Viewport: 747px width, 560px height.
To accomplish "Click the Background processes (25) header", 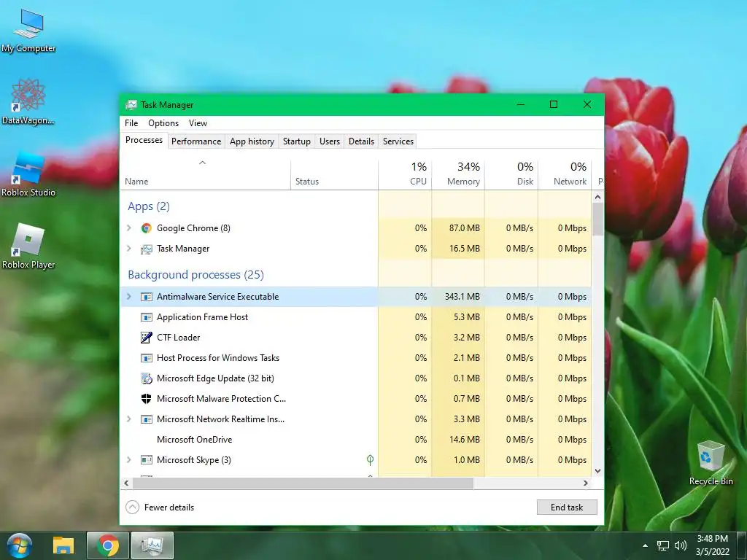I will tap(196, 275).
